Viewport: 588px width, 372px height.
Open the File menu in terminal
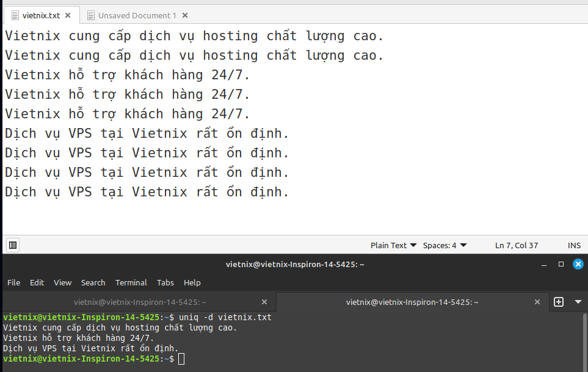[x=13, y=282]
